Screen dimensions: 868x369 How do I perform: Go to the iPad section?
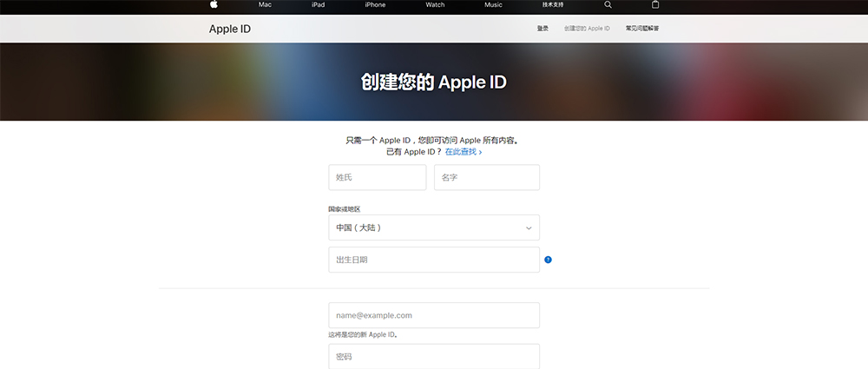pos(319,4)
